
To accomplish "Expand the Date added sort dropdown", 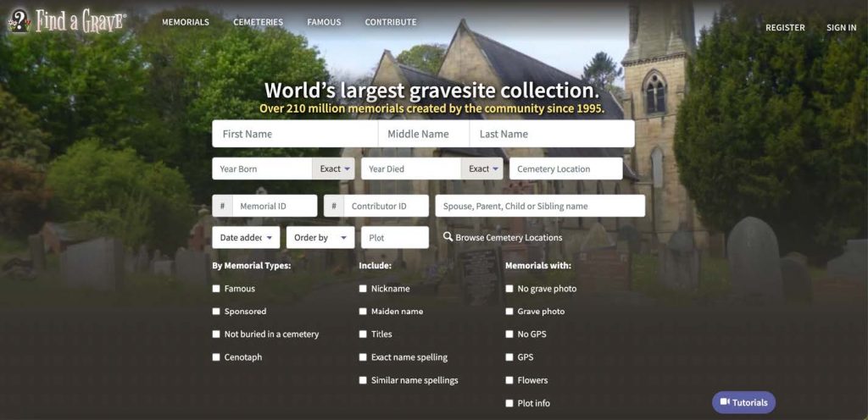I will tap(246, 237).
